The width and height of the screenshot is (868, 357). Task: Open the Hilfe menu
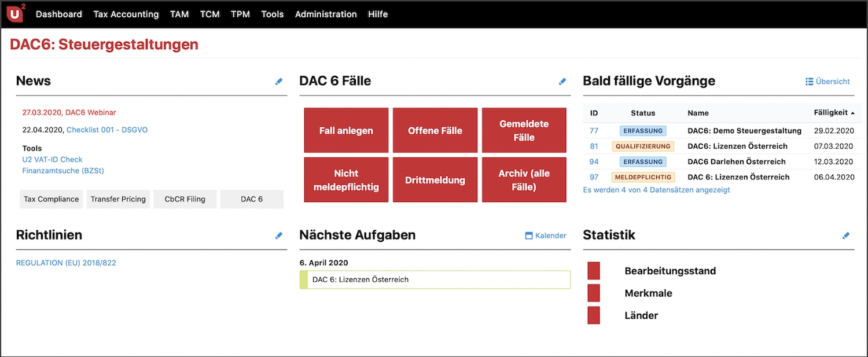click(x=378, y=14)
